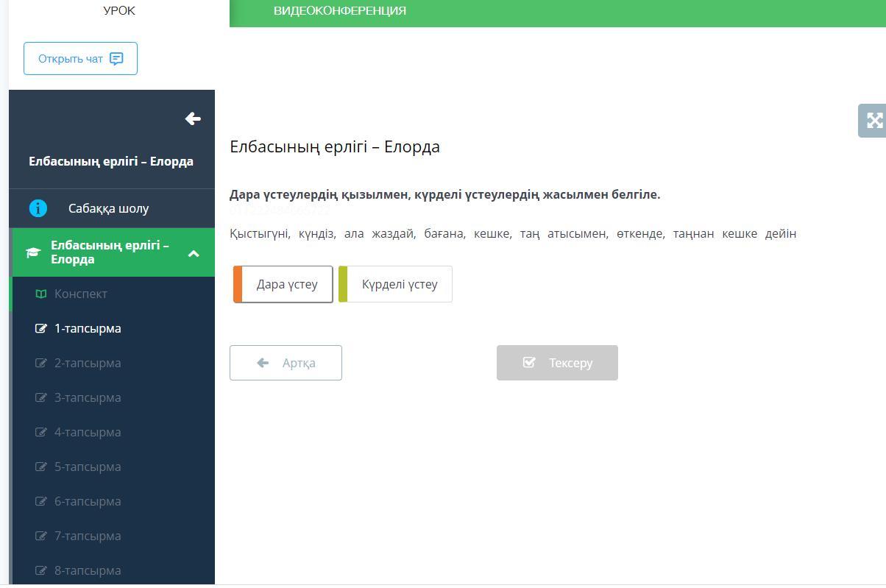Click the Тексеру check button
This screenshot has height=588, width=886.
click(557, 363)
